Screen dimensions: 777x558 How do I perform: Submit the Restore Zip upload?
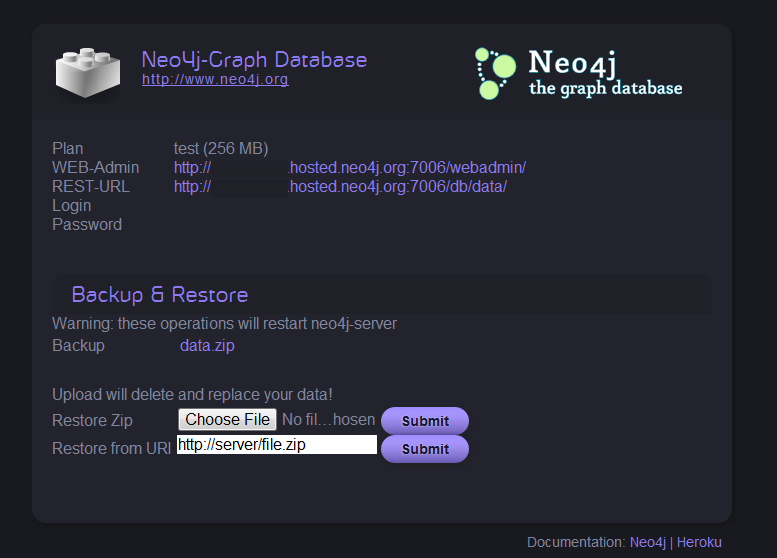[x=425, y=421]
